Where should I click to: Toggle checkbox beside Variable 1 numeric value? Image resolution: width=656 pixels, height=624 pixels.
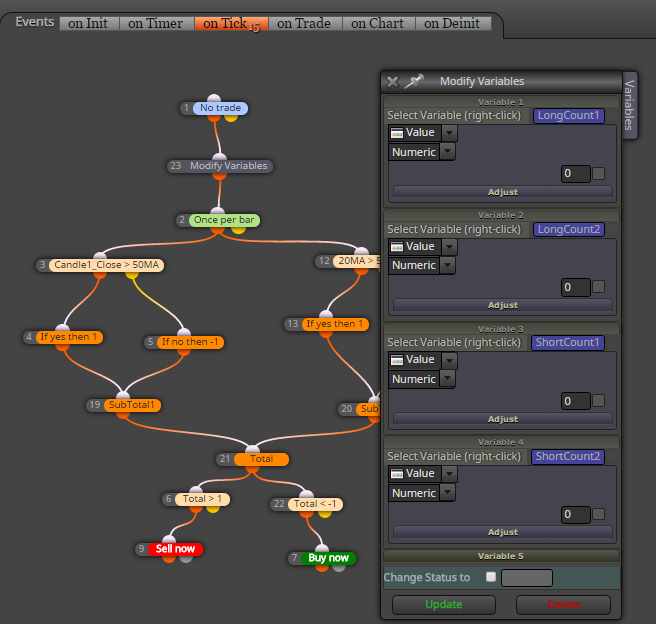point(598,173)
